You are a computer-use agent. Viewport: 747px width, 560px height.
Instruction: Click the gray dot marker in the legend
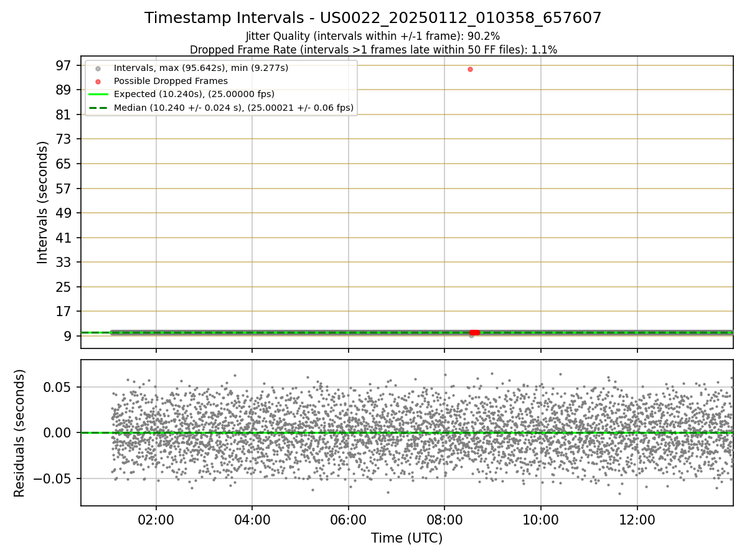point(98,68)
